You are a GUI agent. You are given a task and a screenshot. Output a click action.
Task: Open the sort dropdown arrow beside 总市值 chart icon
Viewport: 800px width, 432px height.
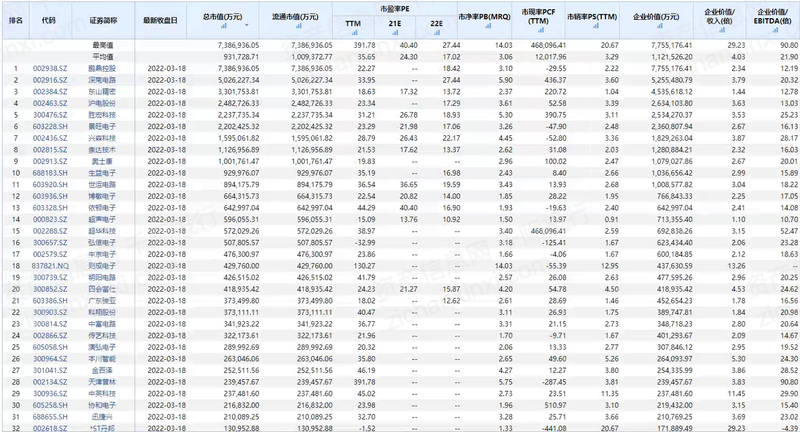247,26
